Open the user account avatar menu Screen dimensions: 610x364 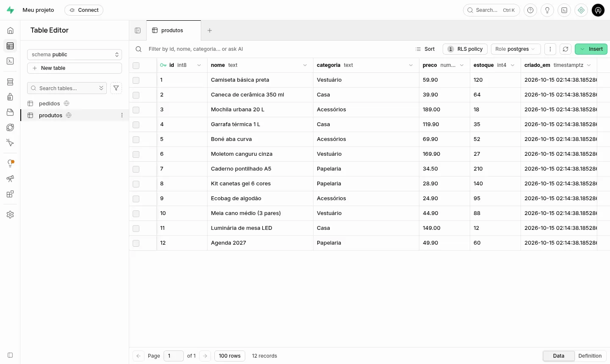(598, 10)
